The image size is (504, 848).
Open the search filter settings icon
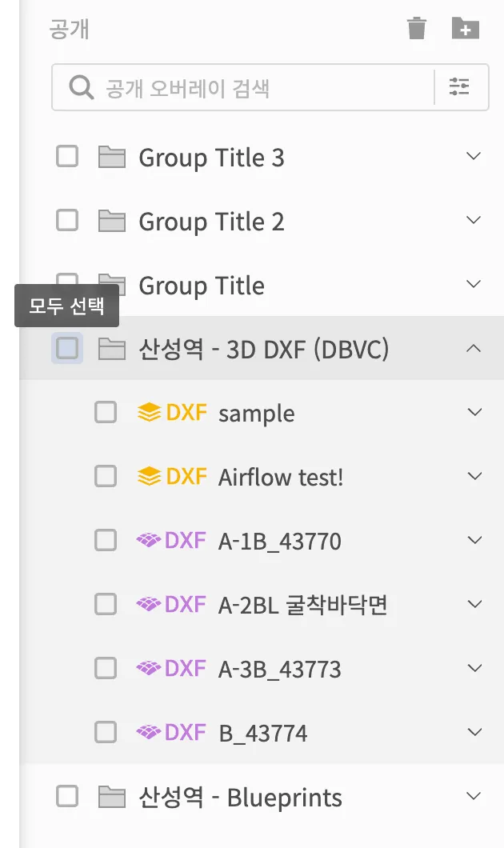point(459,87)
